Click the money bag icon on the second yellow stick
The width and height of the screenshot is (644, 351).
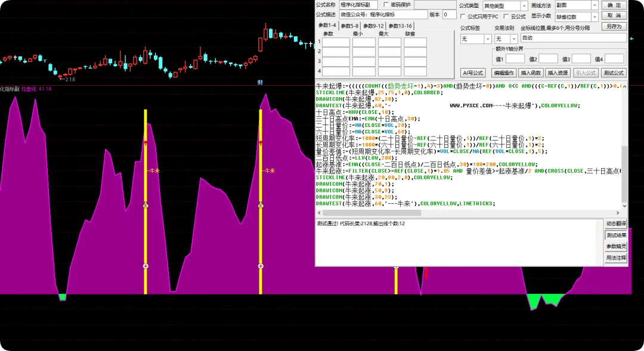[261, 205]
